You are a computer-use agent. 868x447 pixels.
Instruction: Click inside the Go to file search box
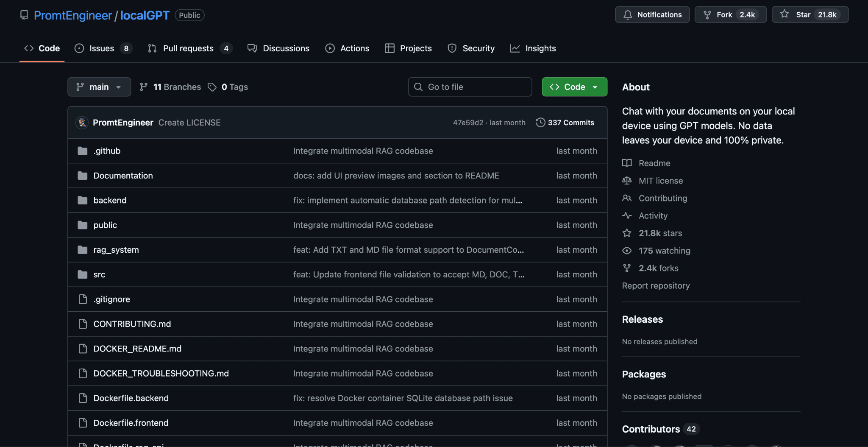coord(470,87)
